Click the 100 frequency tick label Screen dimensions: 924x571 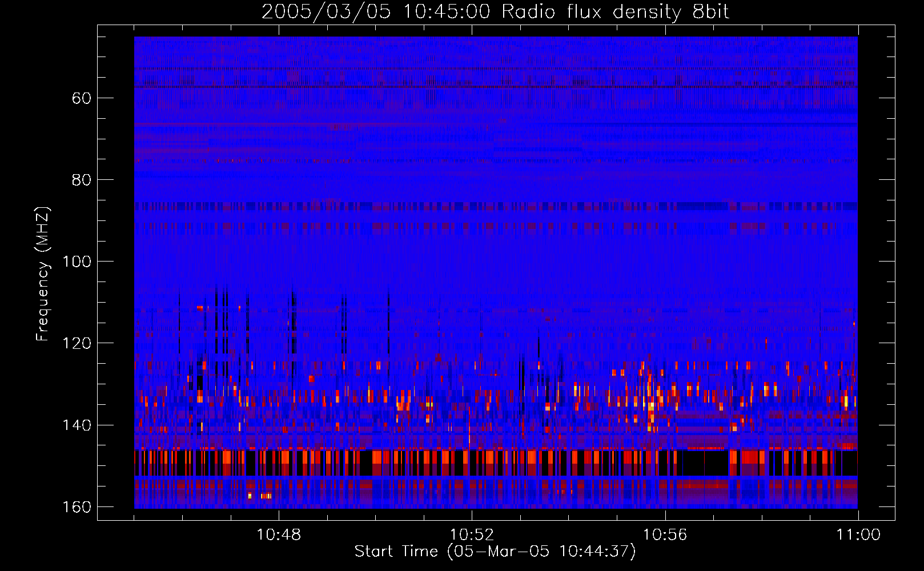coord(77,262)
